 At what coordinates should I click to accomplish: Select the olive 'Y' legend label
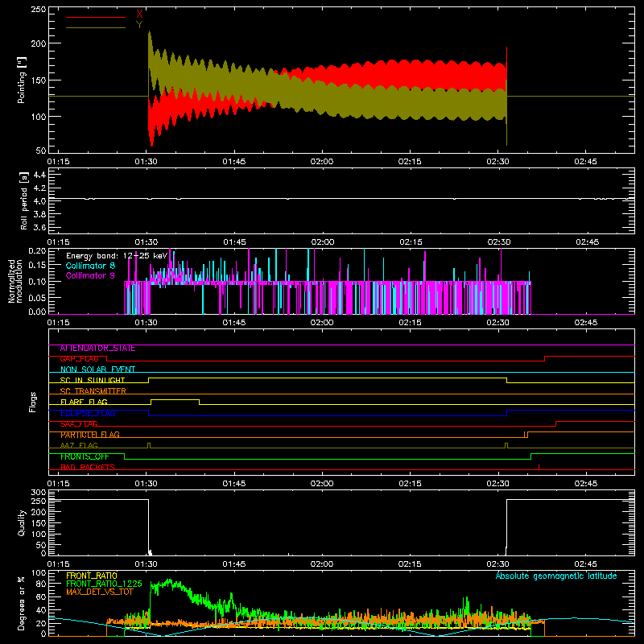[139, 25]
